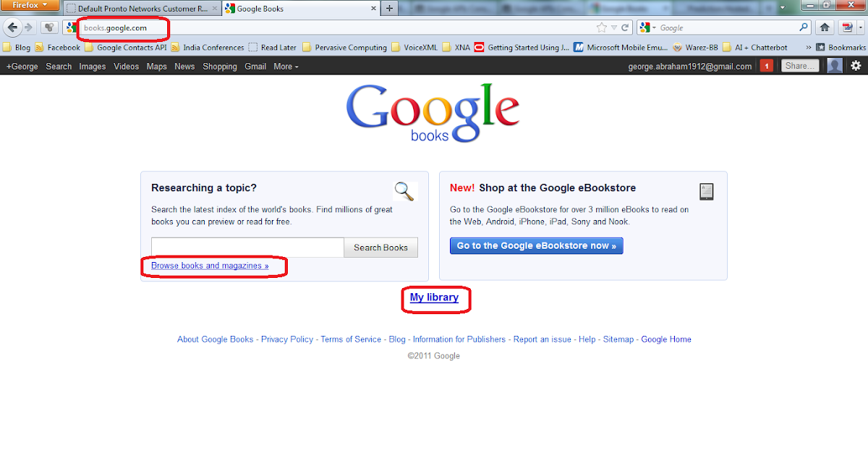Click the tab groups toolbar button
This screenshot has height=456, width=868.
click(x=49, y=28)
